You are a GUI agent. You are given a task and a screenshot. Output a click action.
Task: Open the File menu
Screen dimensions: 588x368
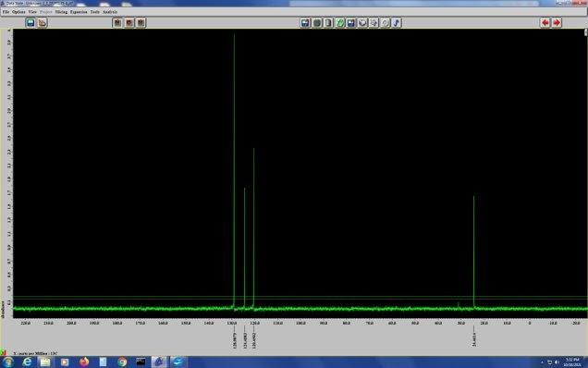tap(6, 12)
